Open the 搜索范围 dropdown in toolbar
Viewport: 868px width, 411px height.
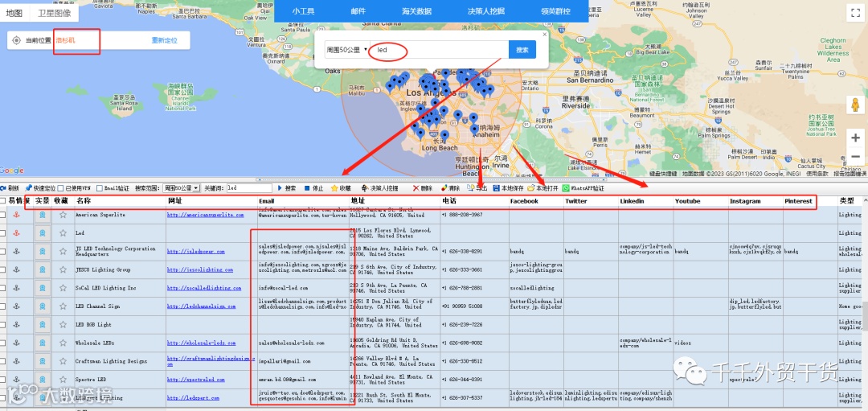181,188
